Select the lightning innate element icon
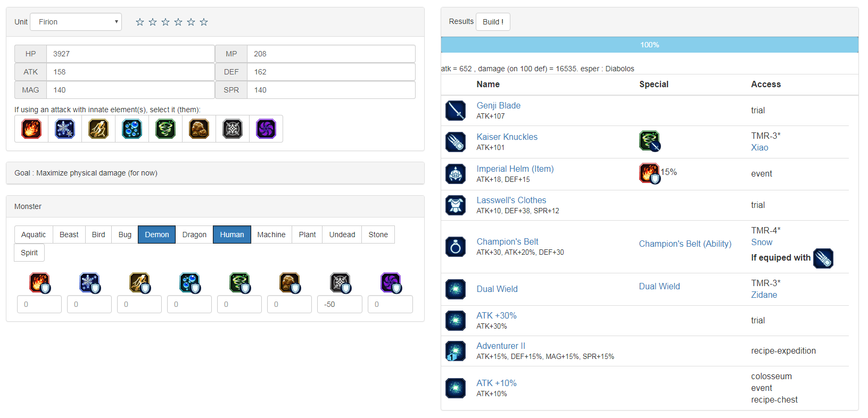Screen dimensions: 868x418 point(98,129)
